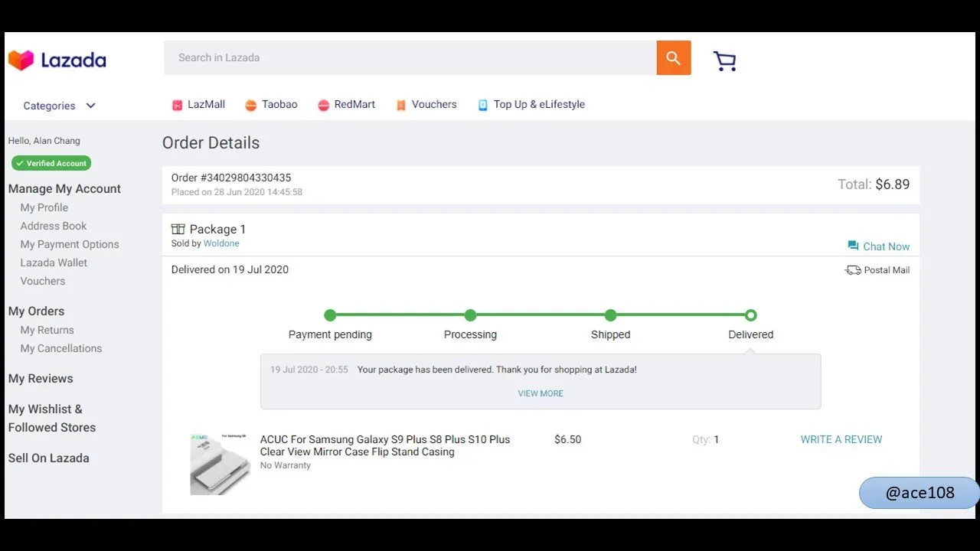Open Sell On Lazada
980x551 pixels.
click(x=49, y=458)
